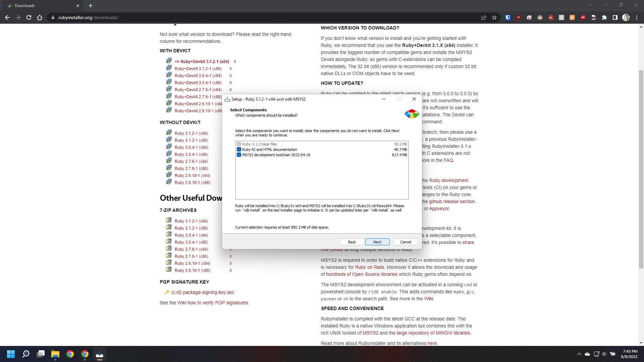Uncheck MSYS2 development toolchain component
The height and width of the screenshot is (362, 644).
pos(239,155)
